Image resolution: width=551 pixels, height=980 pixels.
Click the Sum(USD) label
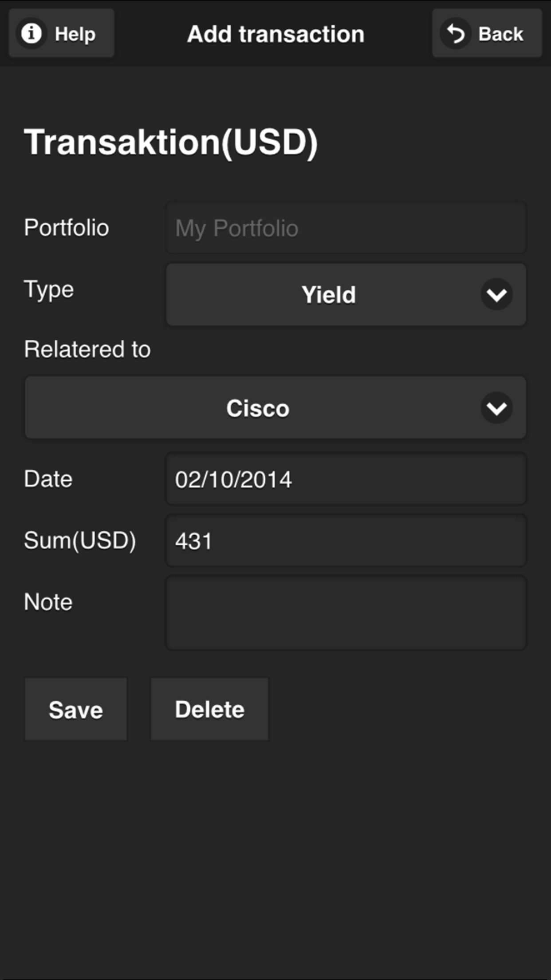80,541
